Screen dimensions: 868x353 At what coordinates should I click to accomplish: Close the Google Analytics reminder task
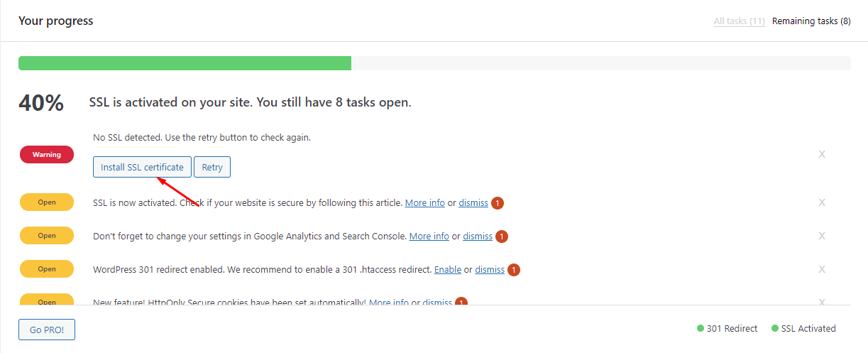click(x=822, y=236)
